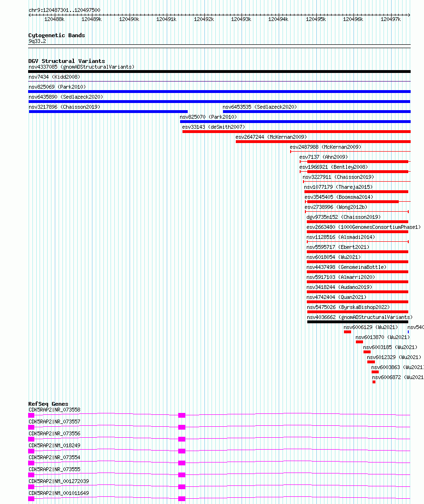Click the 120492k ruler tick label
424x504 pixels.
click(x=203, y=19)
